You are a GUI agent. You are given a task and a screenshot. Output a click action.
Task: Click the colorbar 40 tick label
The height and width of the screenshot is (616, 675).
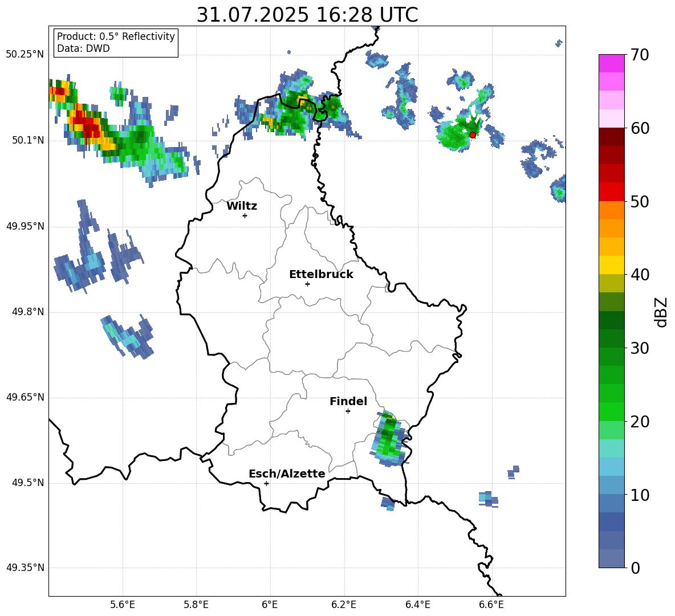(x=640, y=275)
